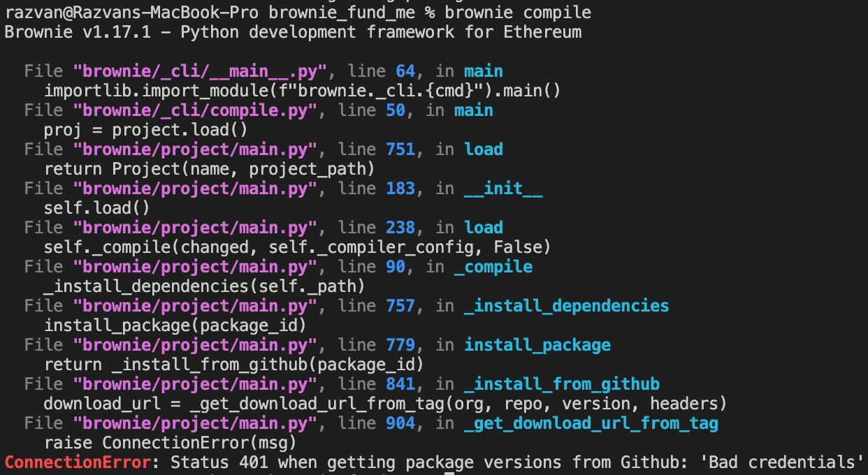Viewport: 868px width, 475px height.
Task: Click line number 751
Action: pyautogui.click(x=400, y=149)
